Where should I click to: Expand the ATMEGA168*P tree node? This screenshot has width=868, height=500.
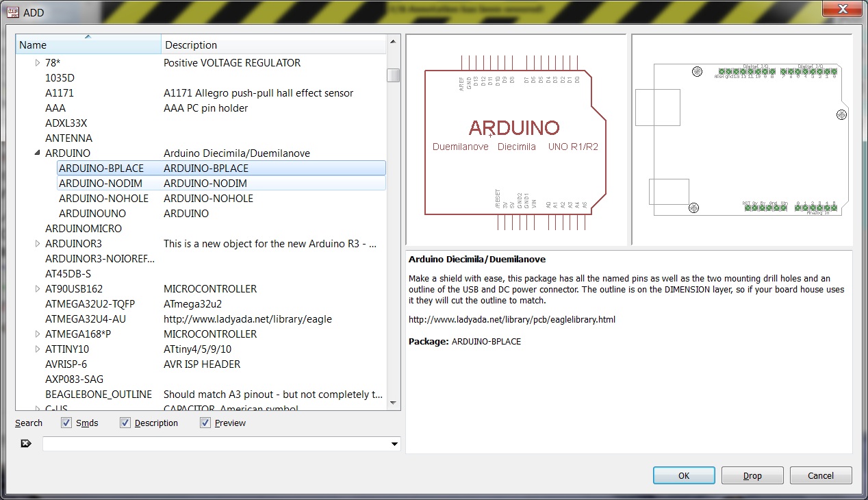point(38,334)
